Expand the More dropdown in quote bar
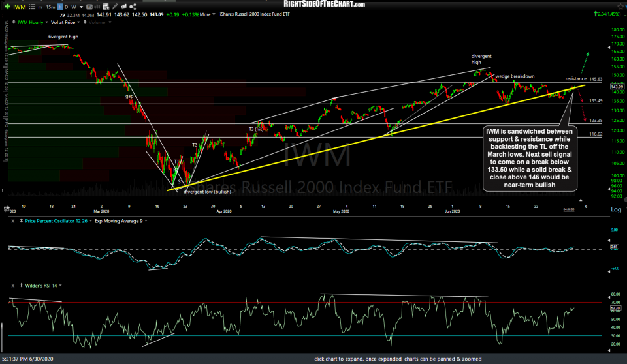 208,14
